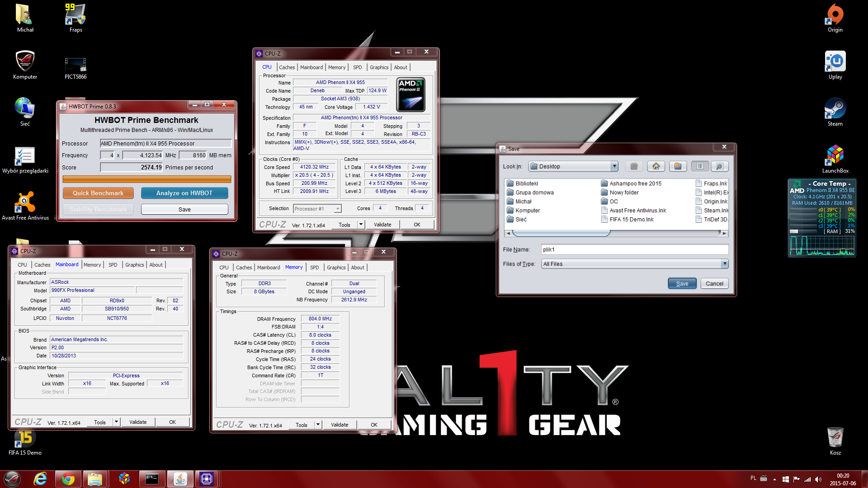Open Tools dropdown arrow in Memory CPU-Z window

(318, 425)
